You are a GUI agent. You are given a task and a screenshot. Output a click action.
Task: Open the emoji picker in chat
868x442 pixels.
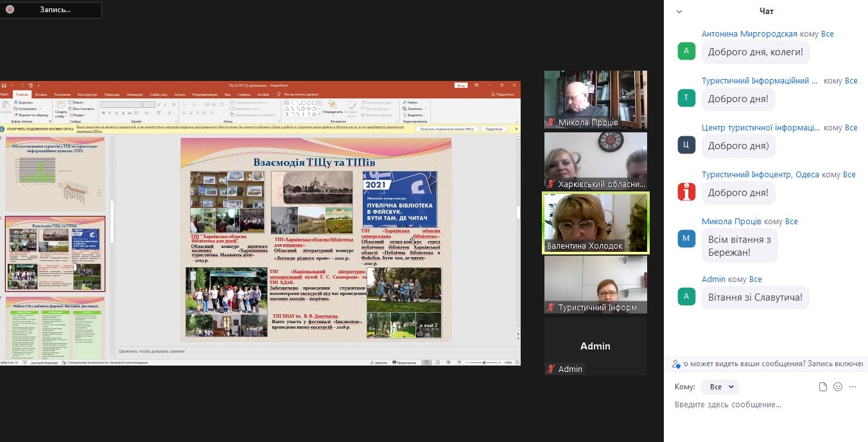(838, 387)
